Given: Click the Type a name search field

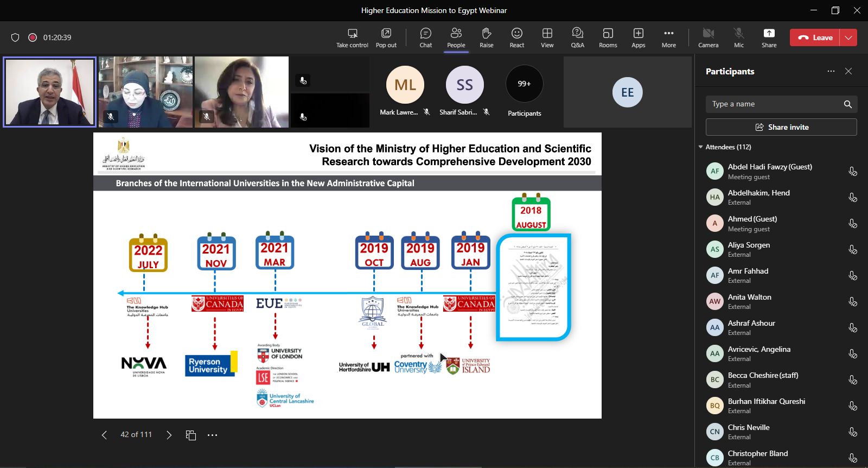Looking at the screenshot, I should [773, 104].
